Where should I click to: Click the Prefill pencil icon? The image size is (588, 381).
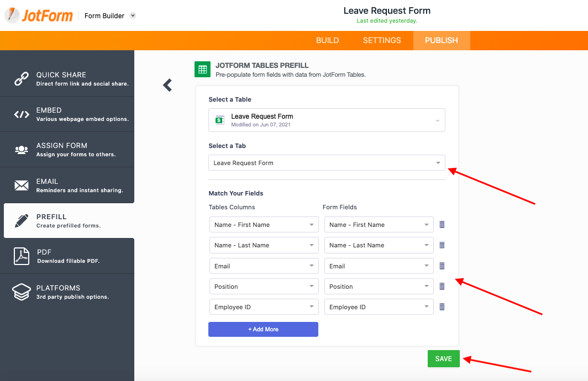pos(22,221)
